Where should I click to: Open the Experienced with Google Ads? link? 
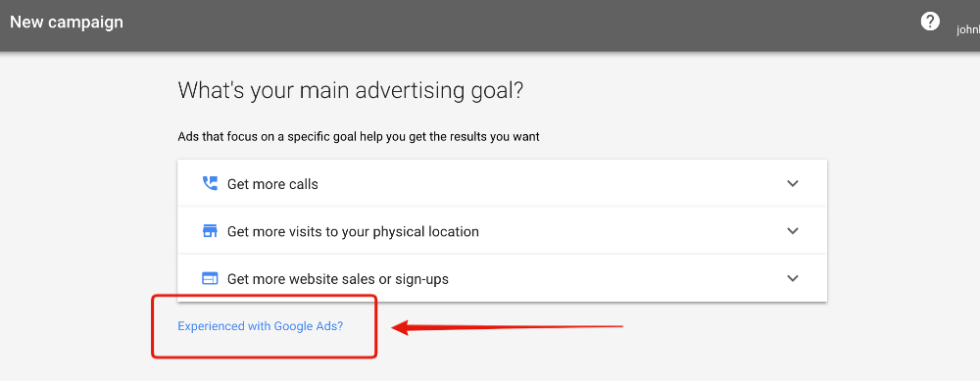click(261, 326)
